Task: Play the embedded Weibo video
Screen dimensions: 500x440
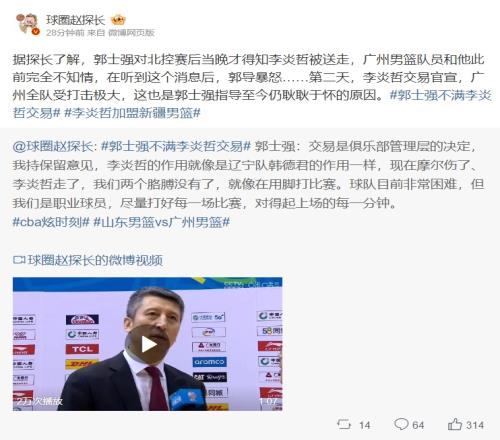Action: click(148, 344)
